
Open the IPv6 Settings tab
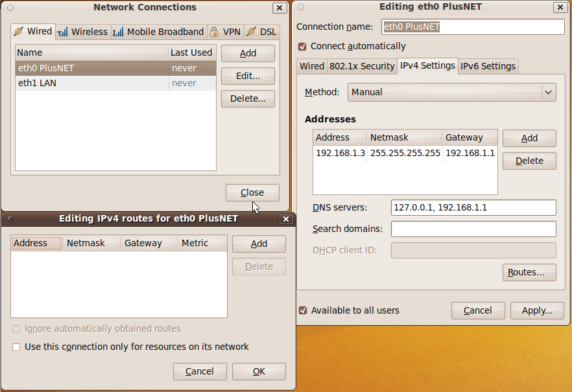[488, 66]
